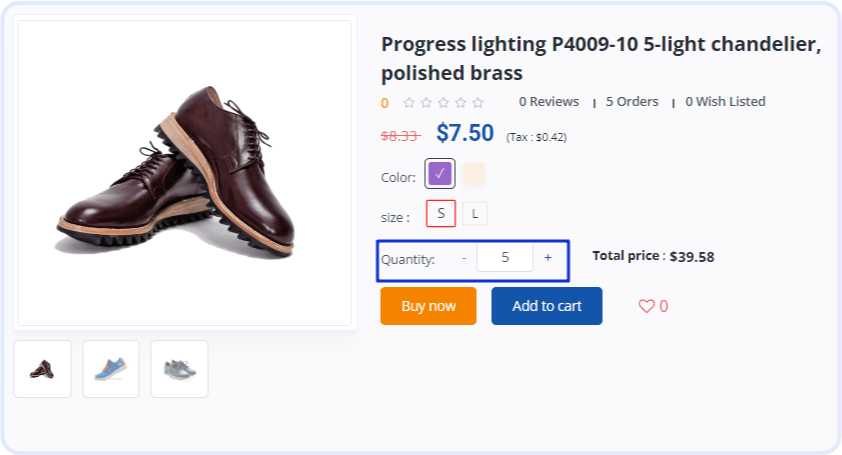The height and width of the screenshot is (455, 842).
Task: Decrease quantity with the minus button
Action: pyautogui.click(x=464, y=258)
